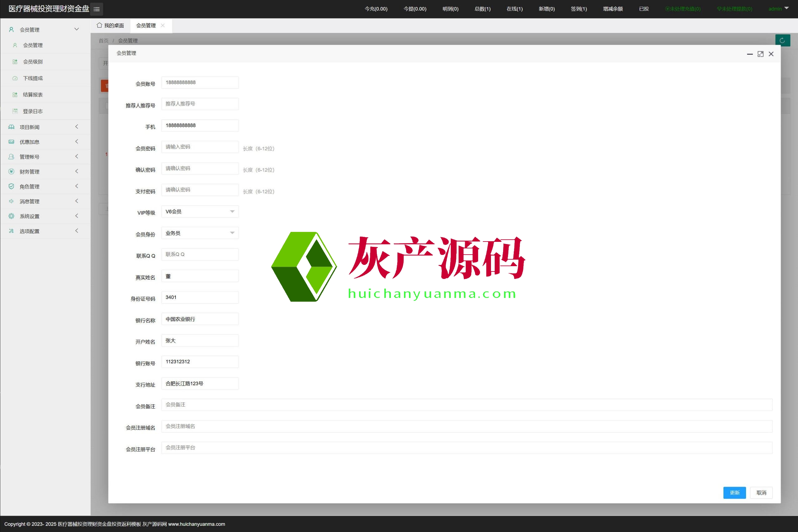
Task: Open 会员级别 in the sidebar
Action: 33,62
